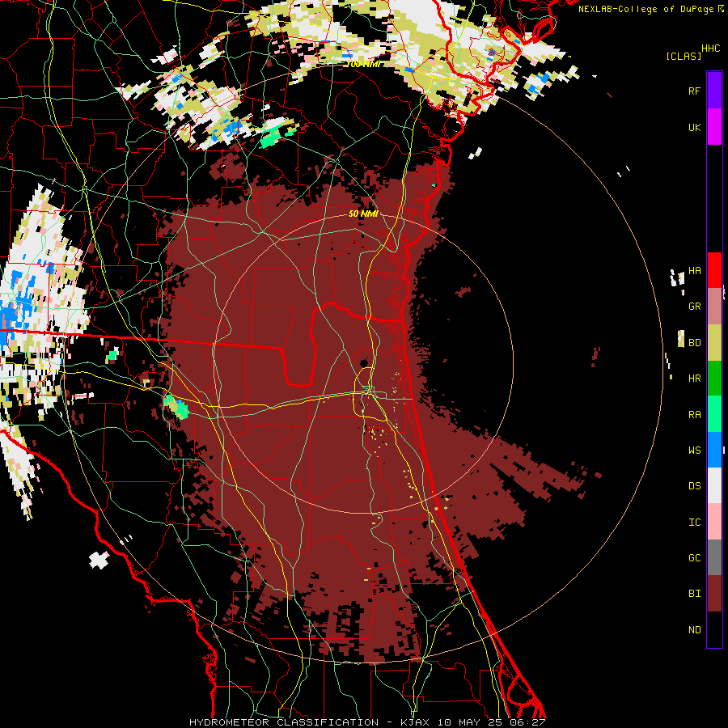Viewport: 728px width, 728px height.
Task: Click the DS white legend swatch
Action: coord(714,485)
